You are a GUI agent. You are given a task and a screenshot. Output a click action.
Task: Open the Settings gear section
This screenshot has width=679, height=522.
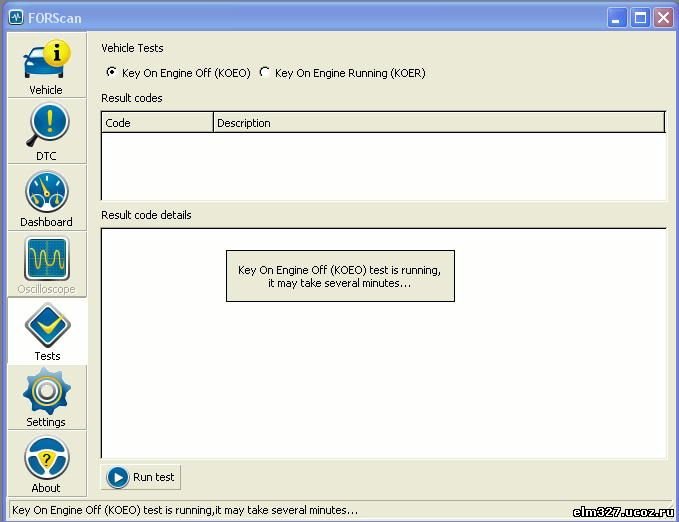[x=47, y=397]
